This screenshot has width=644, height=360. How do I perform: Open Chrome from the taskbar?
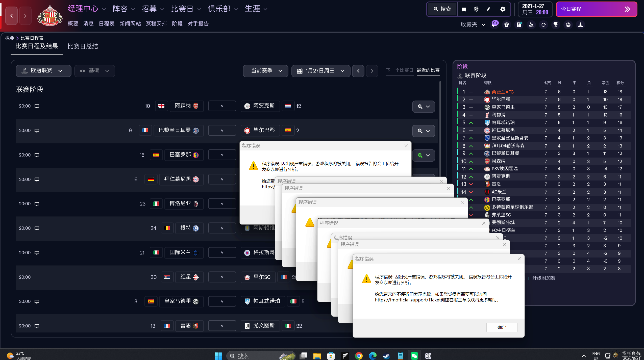[359, 356]
